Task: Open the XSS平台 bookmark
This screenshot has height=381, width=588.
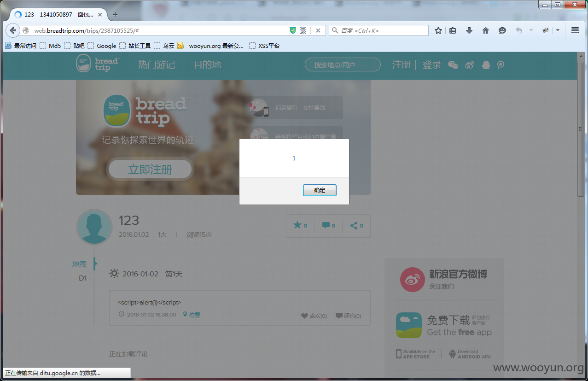Action: [x=264, y=46]
